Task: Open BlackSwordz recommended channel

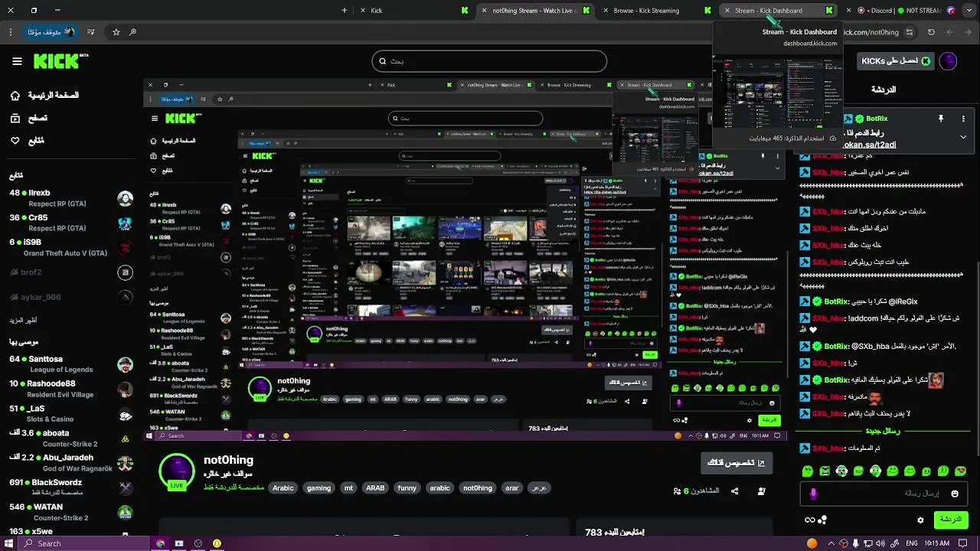Action: [70, 487]
